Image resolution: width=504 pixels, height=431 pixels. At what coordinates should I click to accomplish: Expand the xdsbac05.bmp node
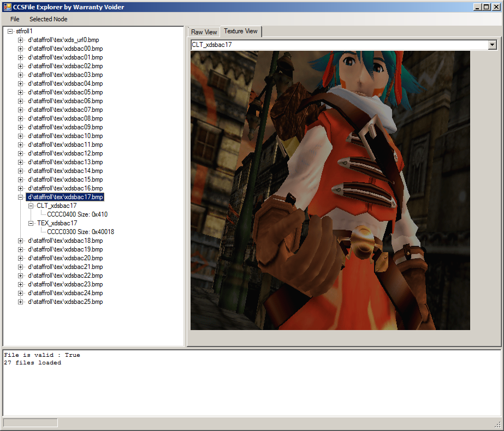(20, 93)
